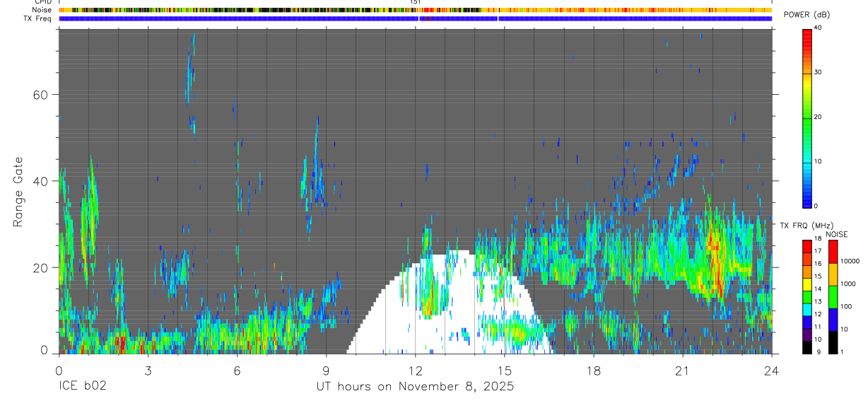Viewport: 868px width, 401px height.
Task: Click the green segment of the NOISE color bar
Action: coord(833,297)
